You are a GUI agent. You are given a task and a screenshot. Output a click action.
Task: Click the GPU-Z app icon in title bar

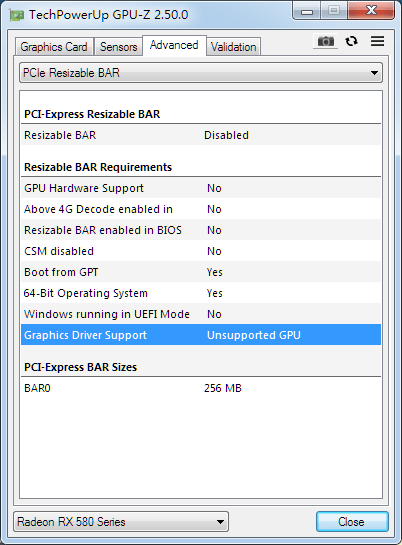(16, 15)
